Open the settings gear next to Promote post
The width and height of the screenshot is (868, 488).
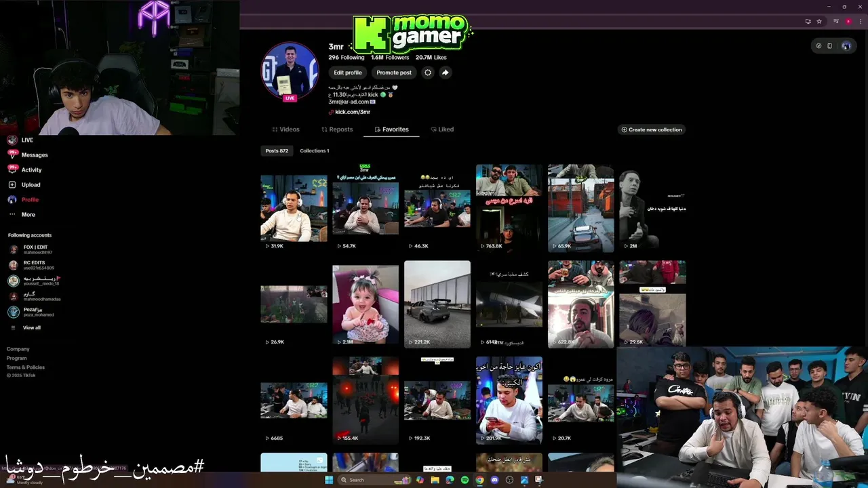[427, 73]
